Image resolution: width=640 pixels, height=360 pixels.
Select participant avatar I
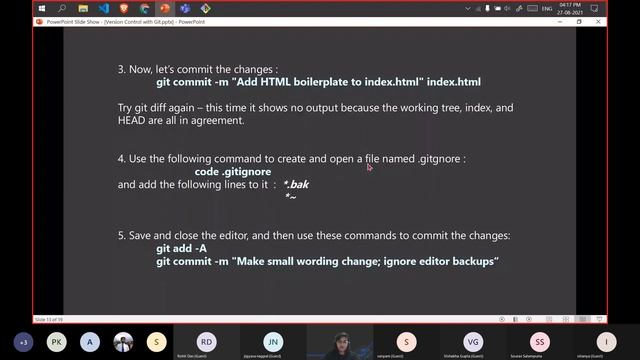(606, 342)
